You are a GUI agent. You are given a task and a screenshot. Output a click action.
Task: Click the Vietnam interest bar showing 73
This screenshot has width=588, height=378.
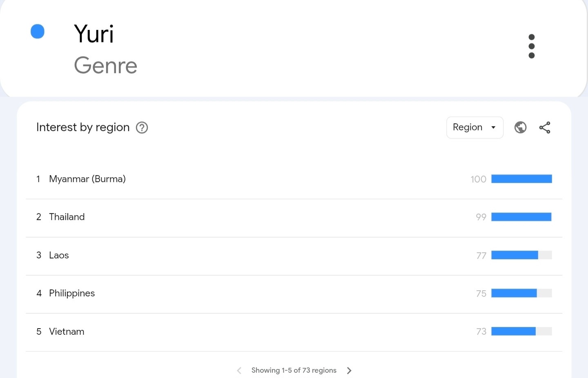(521, 331)
